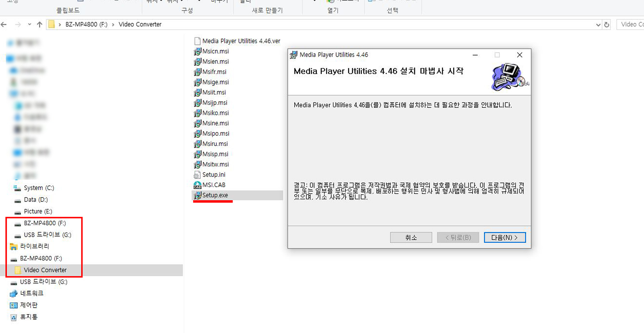
Task: Open the 휴지통 (Recycle Bin) item
Action: (x=29, y=317)
